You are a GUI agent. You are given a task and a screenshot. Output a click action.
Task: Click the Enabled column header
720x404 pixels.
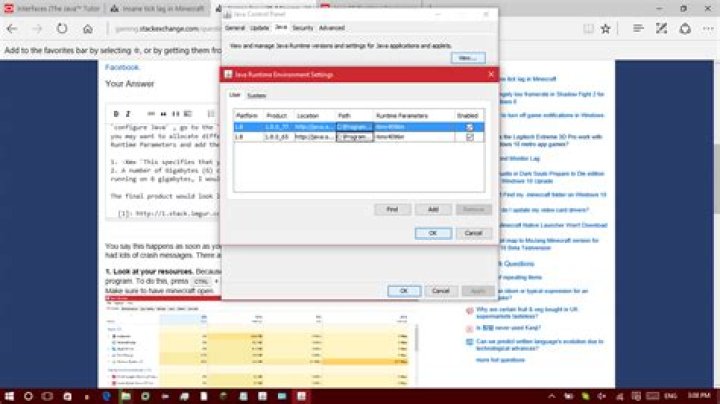(469, 116)
